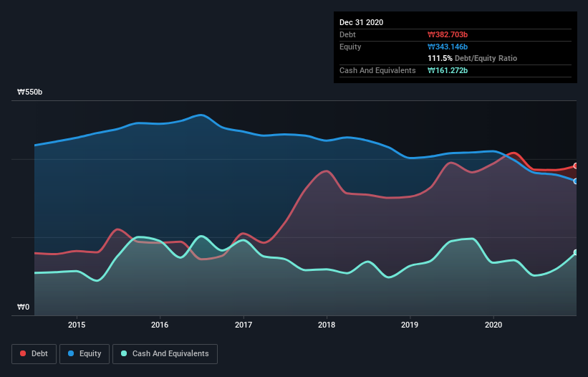Click the ₩550b axis label
This screenshot has height=377, width=588.
point(29,92)
